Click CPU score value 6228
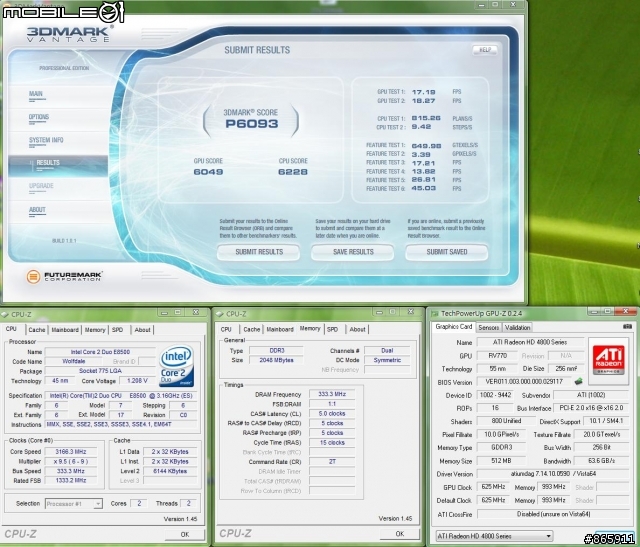 [x=293, y=172]
